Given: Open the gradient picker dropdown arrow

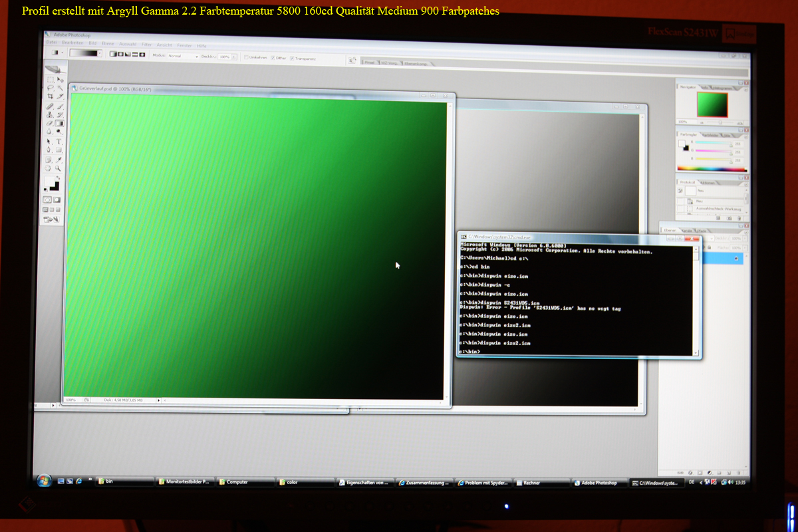Looking at the screenshot, I should pyautogui.click(x=100, y=53).
